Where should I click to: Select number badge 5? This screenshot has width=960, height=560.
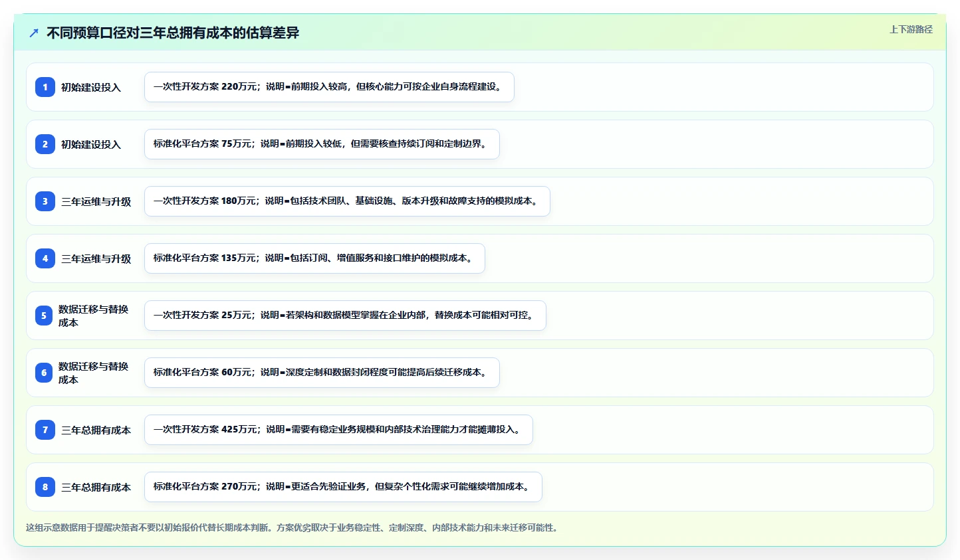[x=44, y=316]
